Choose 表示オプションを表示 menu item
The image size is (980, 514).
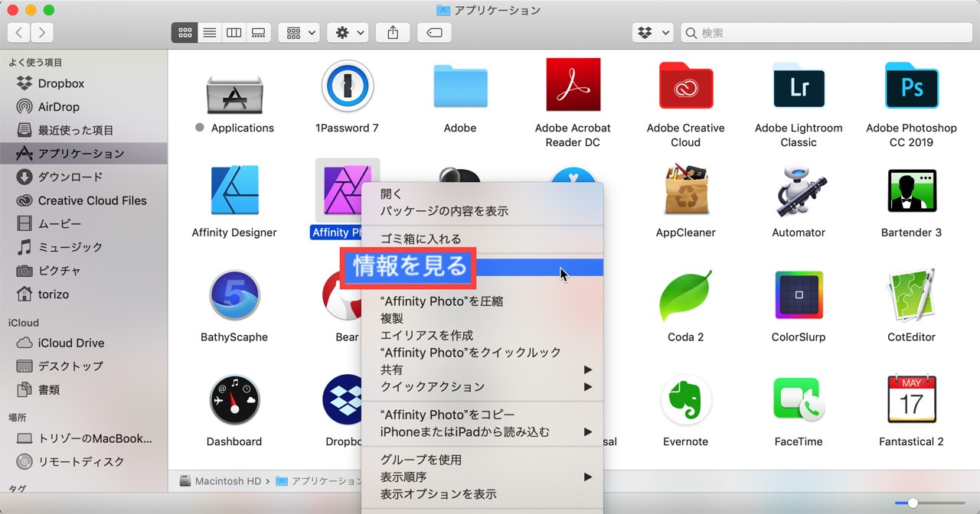click(482, 493)
